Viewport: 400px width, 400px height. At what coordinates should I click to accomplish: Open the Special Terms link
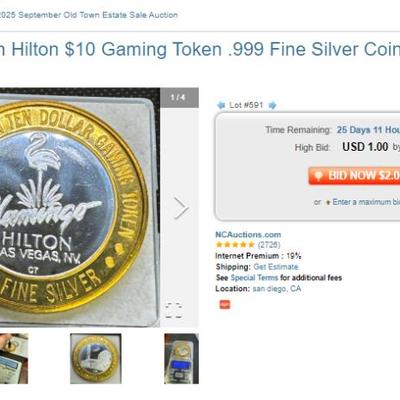pos(254,278)
